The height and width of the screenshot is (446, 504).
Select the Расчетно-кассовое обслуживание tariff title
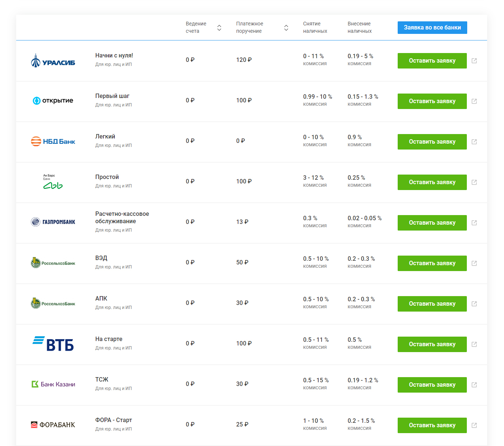[122, 217]
